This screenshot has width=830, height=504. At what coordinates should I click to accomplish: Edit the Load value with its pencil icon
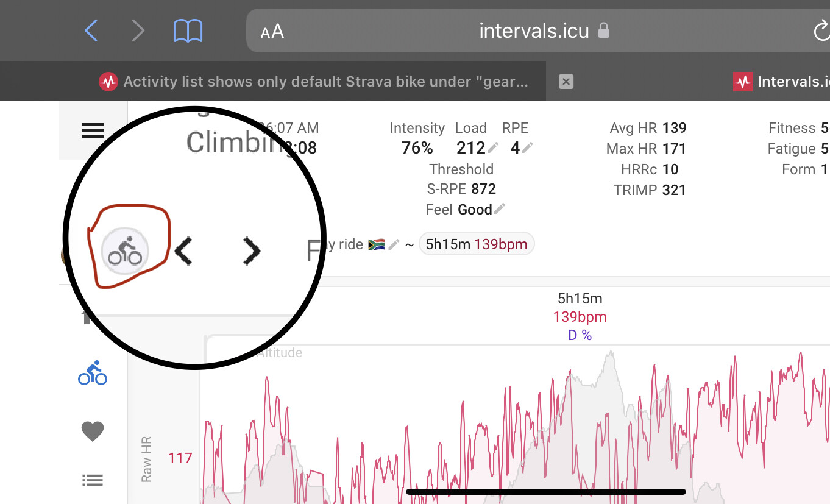tap(493, 147)
